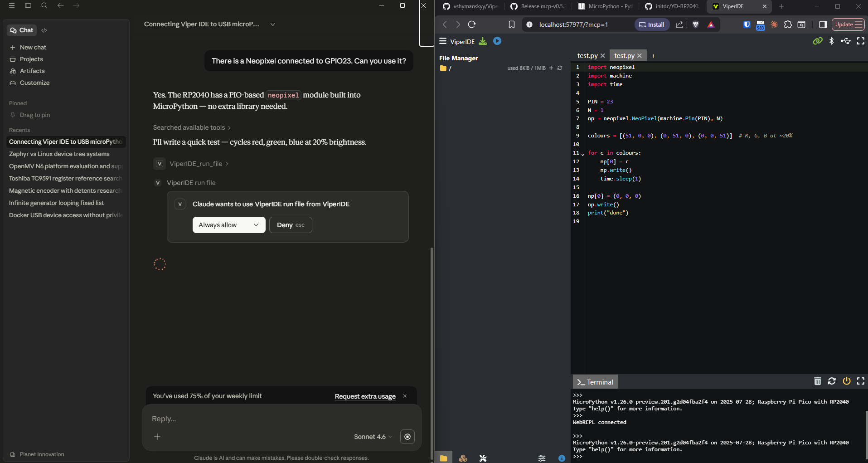The image size is (868, 463).
Task: Refresh the File Manager usage indicator
Action: pyautogui.click(x=560, y=68)
